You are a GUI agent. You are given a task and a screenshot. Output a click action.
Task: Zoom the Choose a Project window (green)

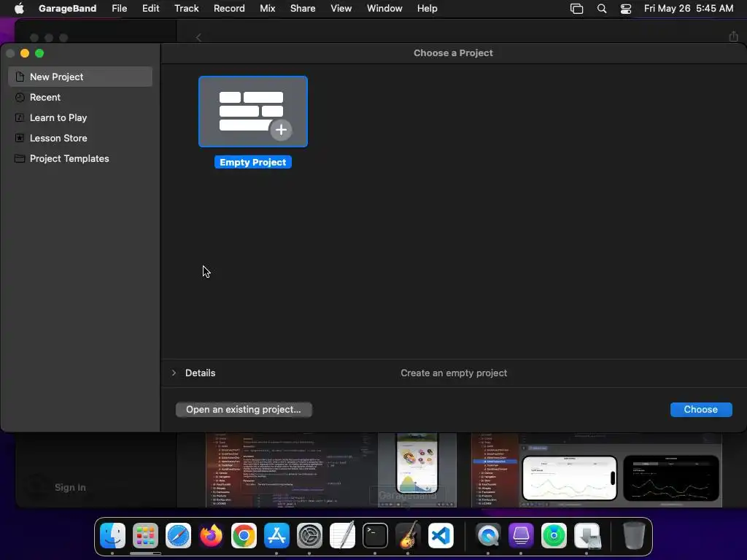coord(39,53)
